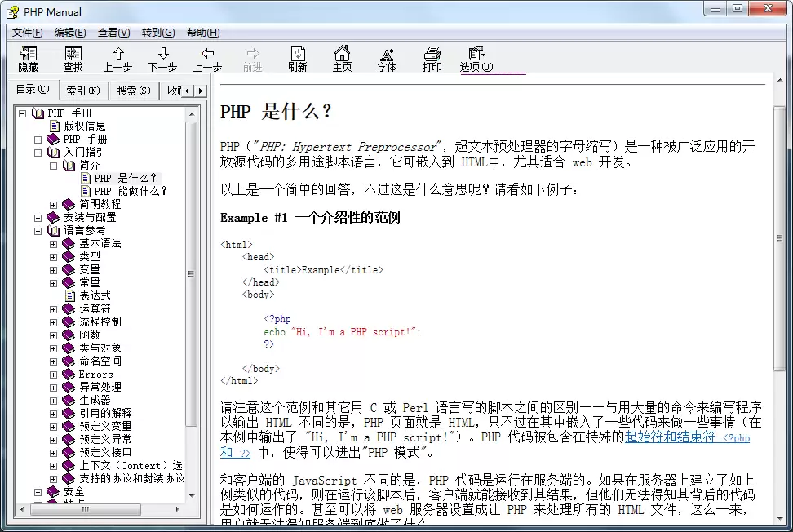Screen dimensions: 793x532
Task: Click the open-book icon next to 入门指引
Action: [53, 153]
